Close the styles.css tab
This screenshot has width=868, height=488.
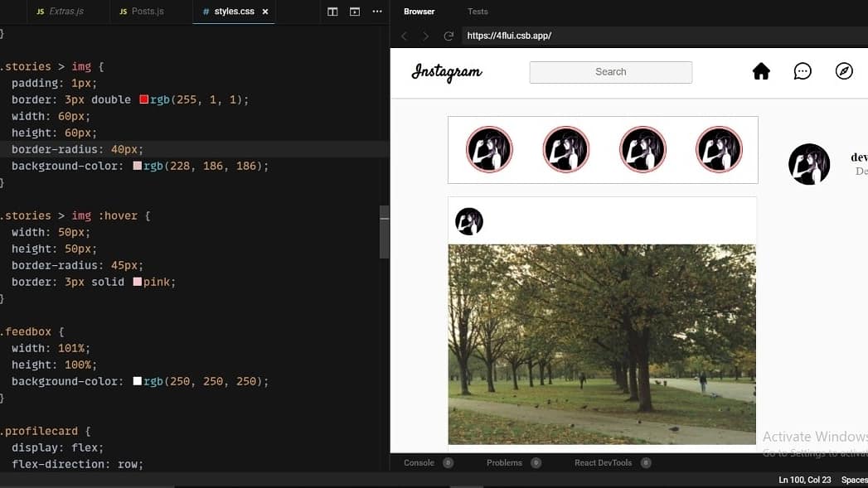click(265, 12)
